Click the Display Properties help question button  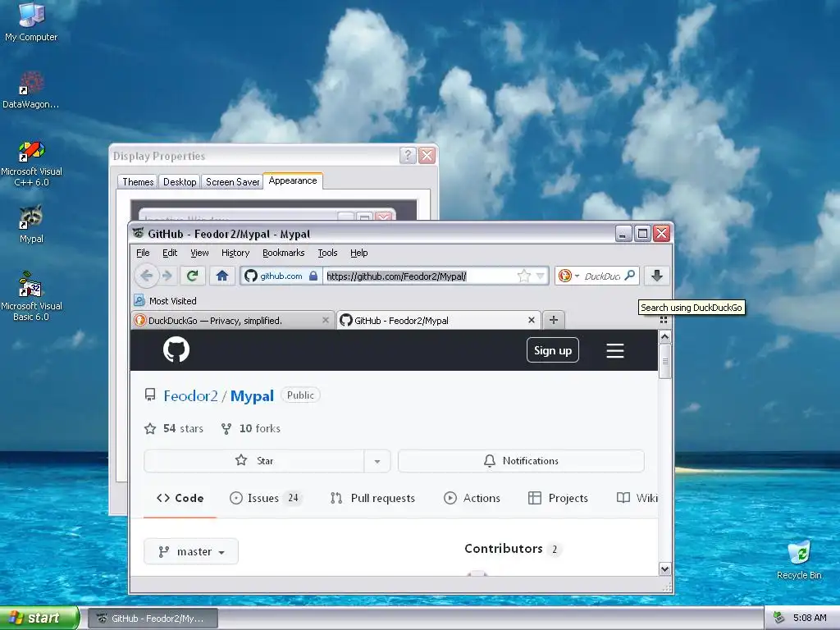tap(408, 155)
